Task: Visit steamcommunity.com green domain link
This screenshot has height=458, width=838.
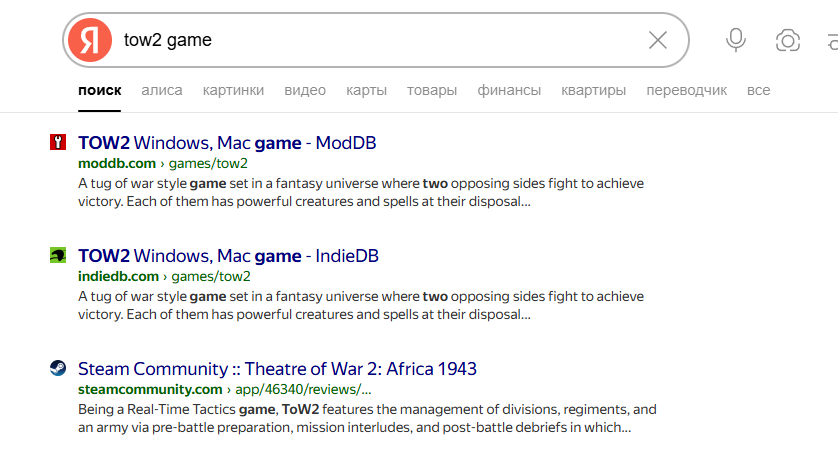Action: pos(150,389)
